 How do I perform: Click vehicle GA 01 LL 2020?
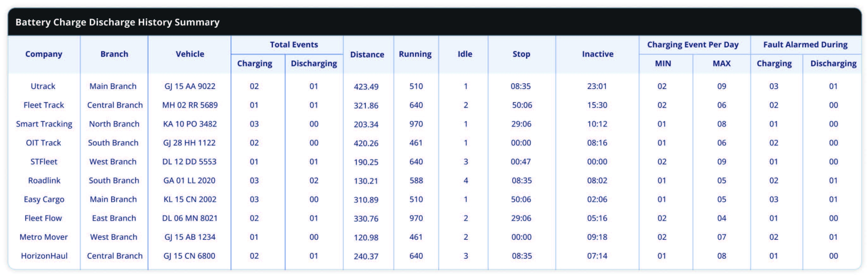pos(189,181)
